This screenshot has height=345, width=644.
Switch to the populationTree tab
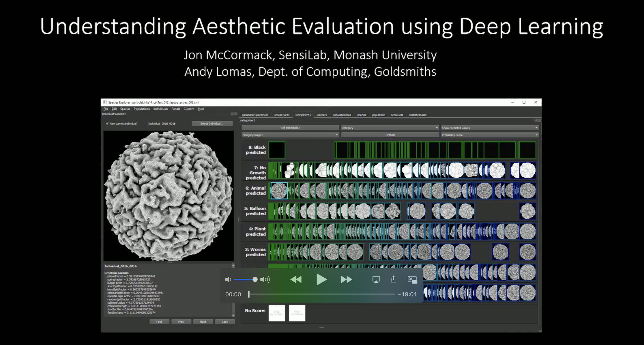(x=342, y=115)
